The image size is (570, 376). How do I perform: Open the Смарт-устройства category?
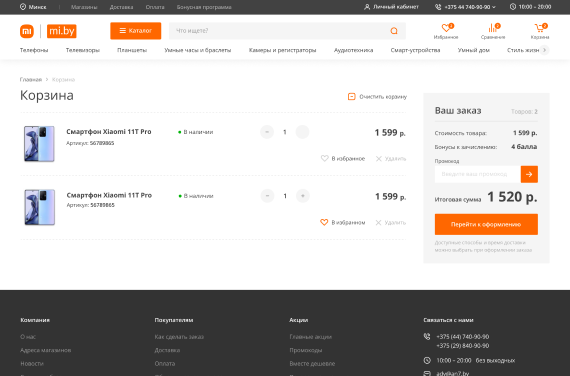click(x=416, y=50)
